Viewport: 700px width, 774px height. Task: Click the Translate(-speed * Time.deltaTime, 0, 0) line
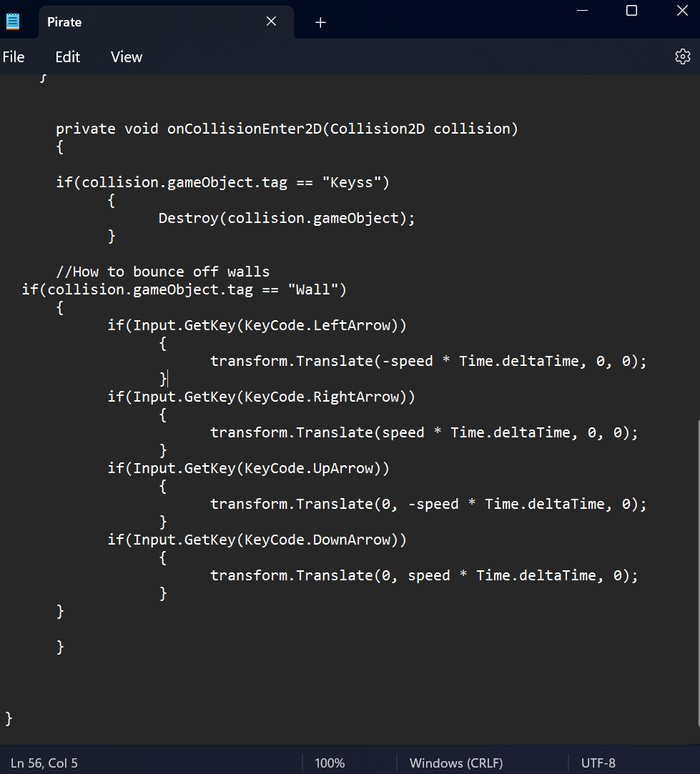[428, 362]
